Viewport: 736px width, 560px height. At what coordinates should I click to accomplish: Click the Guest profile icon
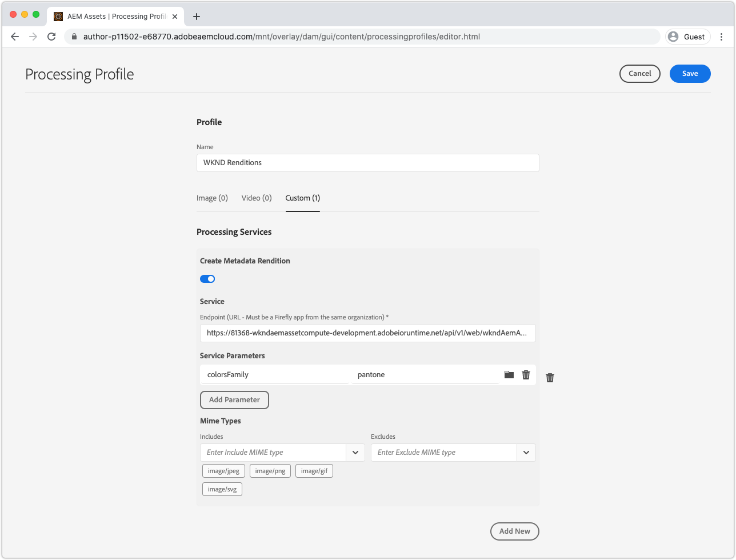coord(687,37)
